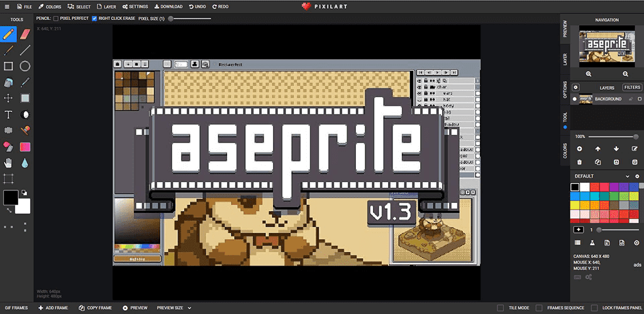Select the Rectangle shape tool
Screen dimensions: 644x314
(8, 66)
